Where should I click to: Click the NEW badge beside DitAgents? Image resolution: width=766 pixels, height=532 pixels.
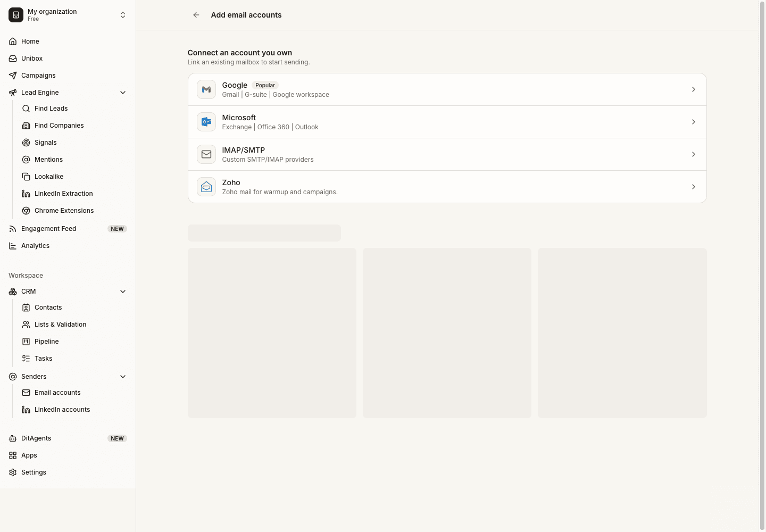point(117,438)
